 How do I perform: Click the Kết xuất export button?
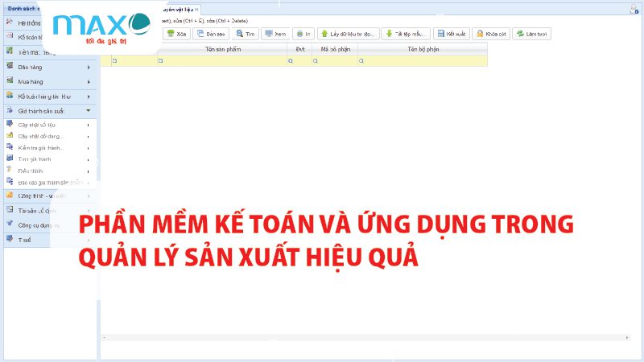click(x=452, y=34)
